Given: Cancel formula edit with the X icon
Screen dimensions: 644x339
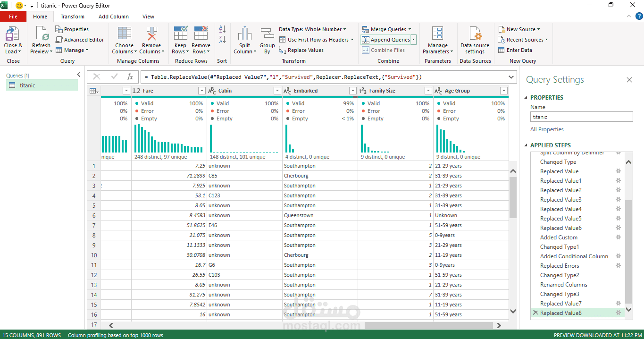Looking at the screenshot, I should click(97, 77).
